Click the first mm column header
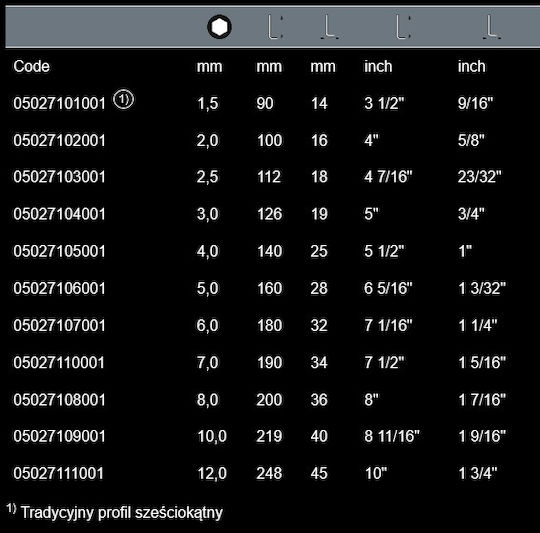Screen dimensions: 540x533 click(x=209, y=66)
